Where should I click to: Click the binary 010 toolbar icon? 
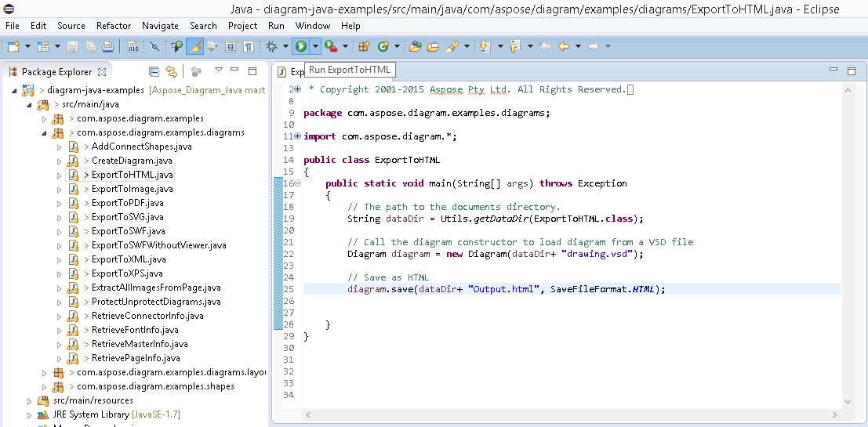(x=133, y=46)
